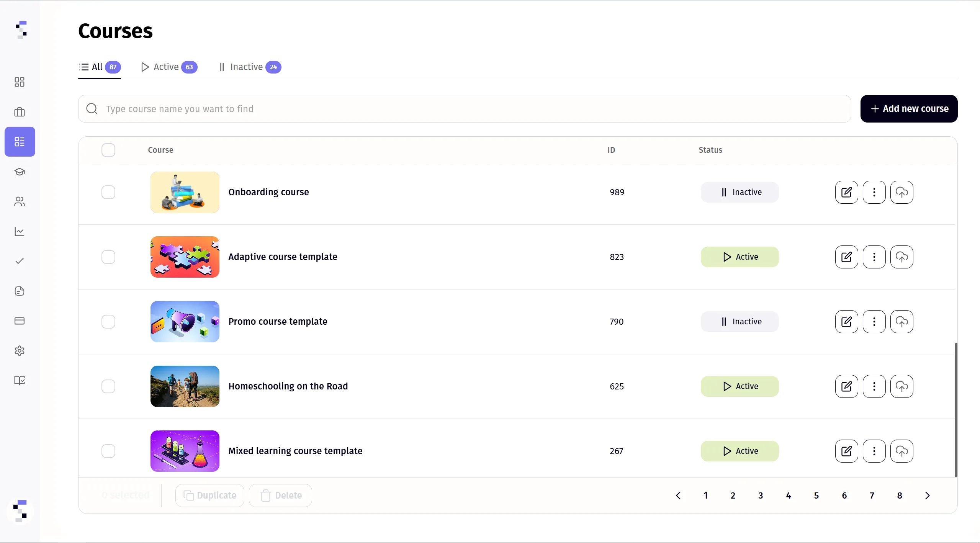The width and height of the screenshot is (980, 543).
Task: Open more options for Mixed learning course template
Action: tap(874, 451)
